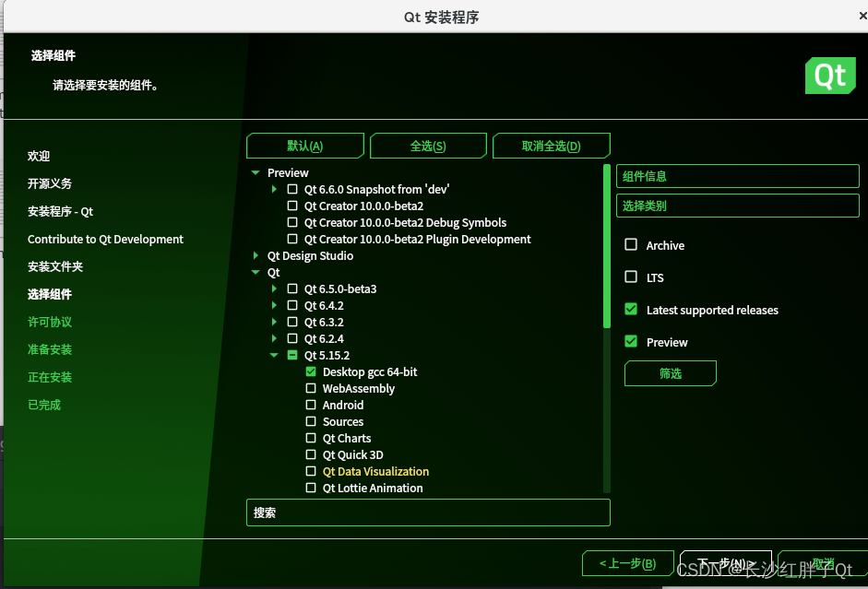Image resolution: width=868 pixels, height=589 pixels.
Task: Click the 全选(S) select all button
Action: pos(428,146)
